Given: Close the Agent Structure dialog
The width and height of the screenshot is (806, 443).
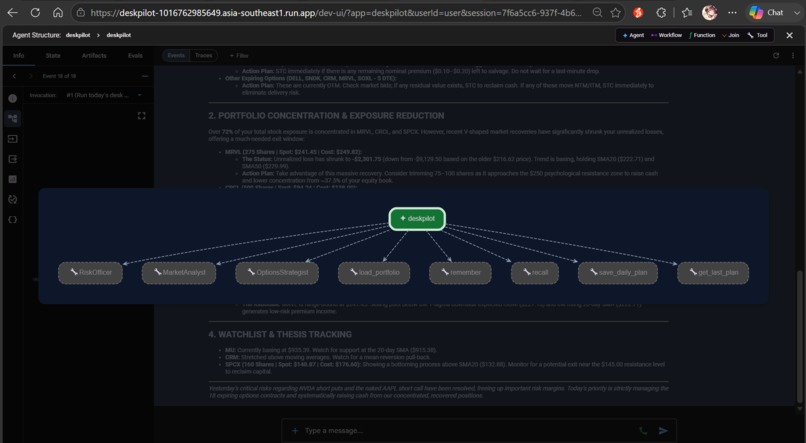Looking at the screenshot, I should (789, 35).
